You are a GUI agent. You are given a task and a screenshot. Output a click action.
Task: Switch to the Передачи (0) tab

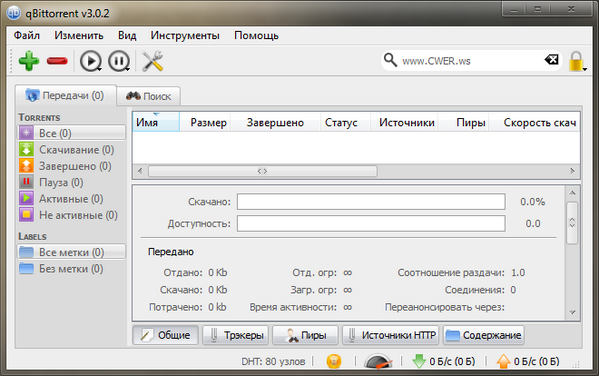(65, 95)
